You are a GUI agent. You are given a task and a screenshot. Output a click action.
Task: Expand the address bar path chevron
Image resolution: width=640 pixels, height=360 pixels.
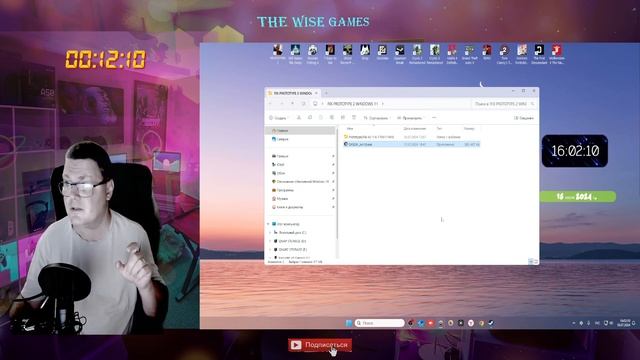382,104
